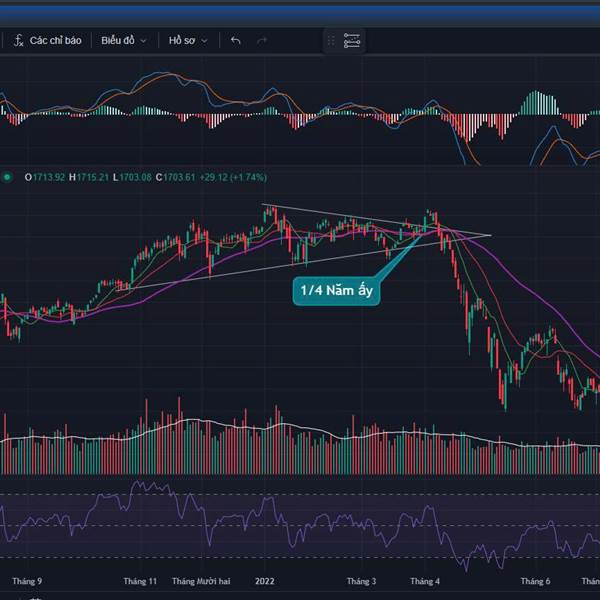
Task: Click the Undo arrow
Action: click(x=236, y=40)
